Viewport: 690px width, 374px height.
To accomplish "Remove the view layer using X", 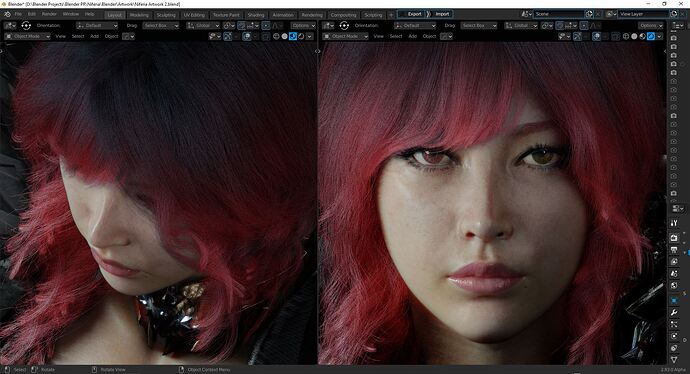I will 682,14.
